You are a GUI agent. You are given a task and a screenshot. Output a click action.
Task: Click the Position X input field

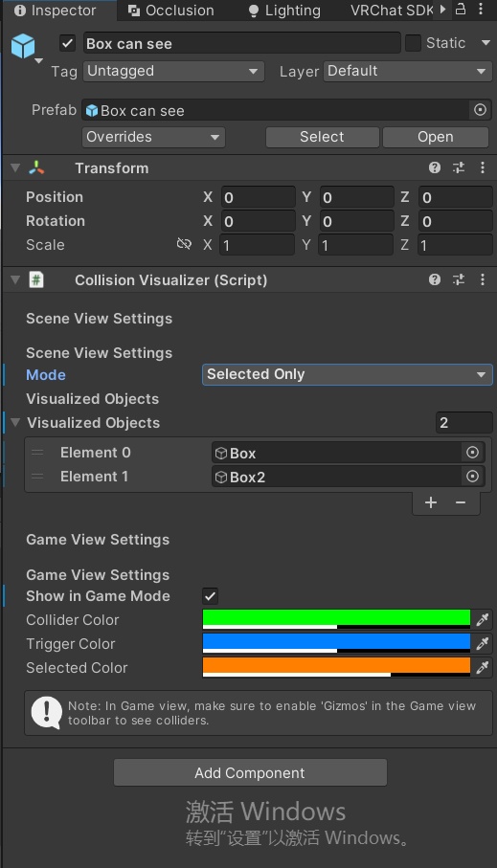tap(259, 197)
